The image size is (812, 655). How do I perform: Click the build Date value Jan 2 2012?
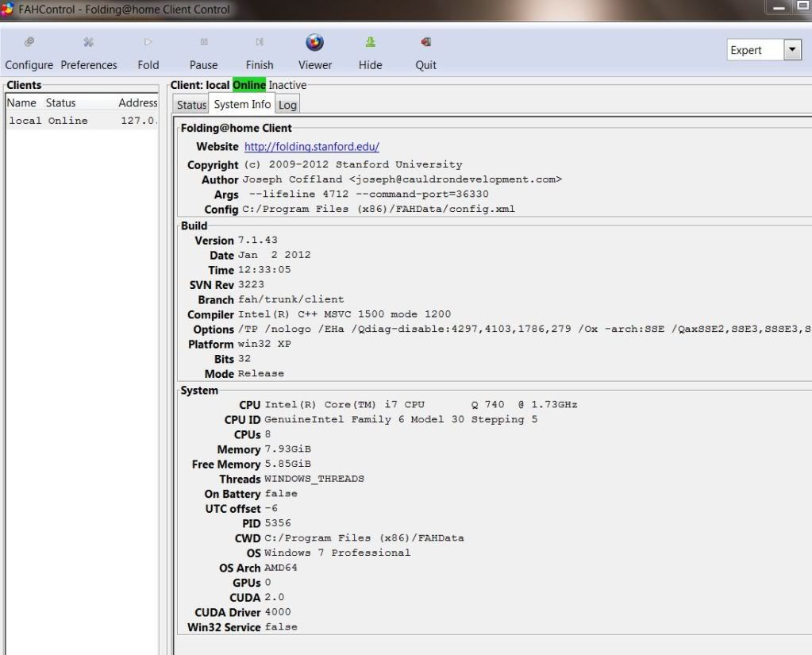tap(274, 256)
